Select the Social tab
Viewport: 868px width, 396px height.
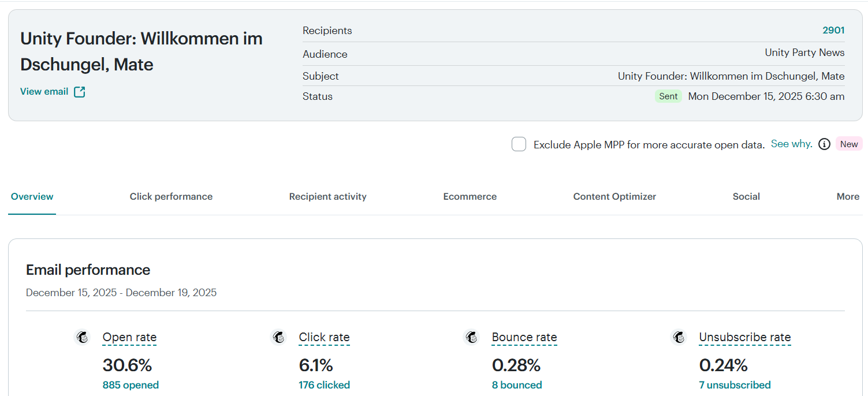[x=746, y=197]
